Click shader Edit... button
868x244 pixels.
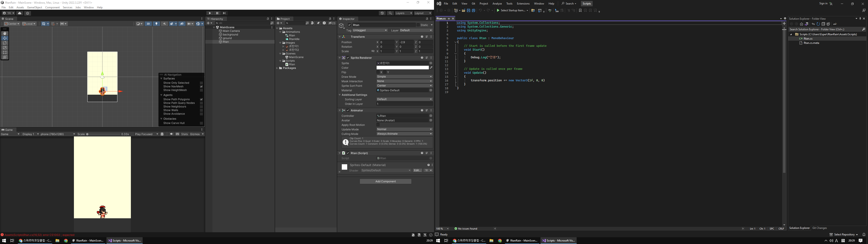(x=417, y=171)
